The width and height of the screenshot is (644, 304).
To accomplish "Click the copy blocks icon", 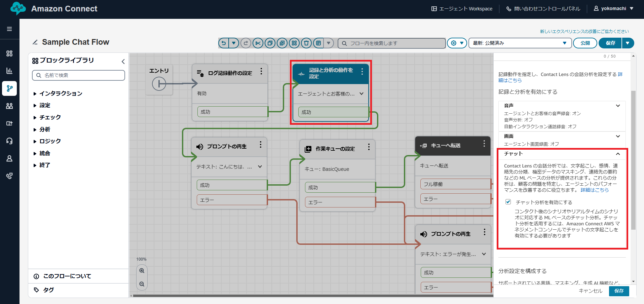I will point(270,43).
